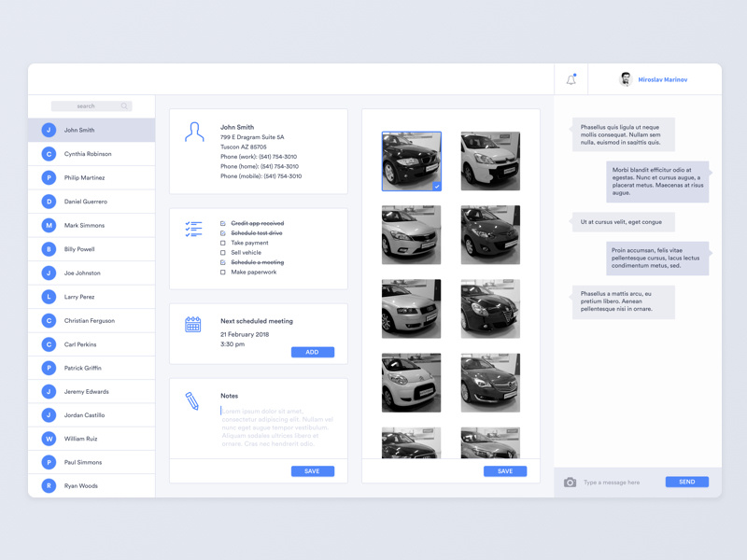This screenshot has width=747, height=560.
Task: Check the Sell vehicle checkbox
Action: [224, 253]
